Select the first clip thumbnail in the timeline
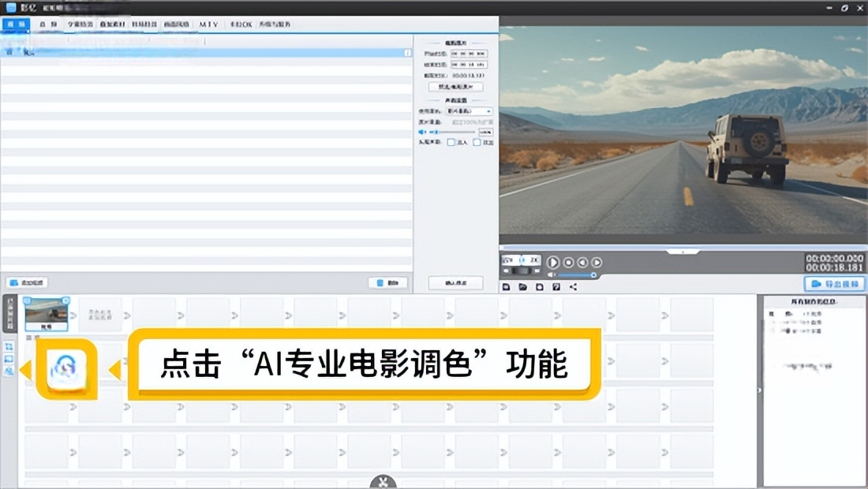Screen dimensions: 868x489 [x=47, y=314]
